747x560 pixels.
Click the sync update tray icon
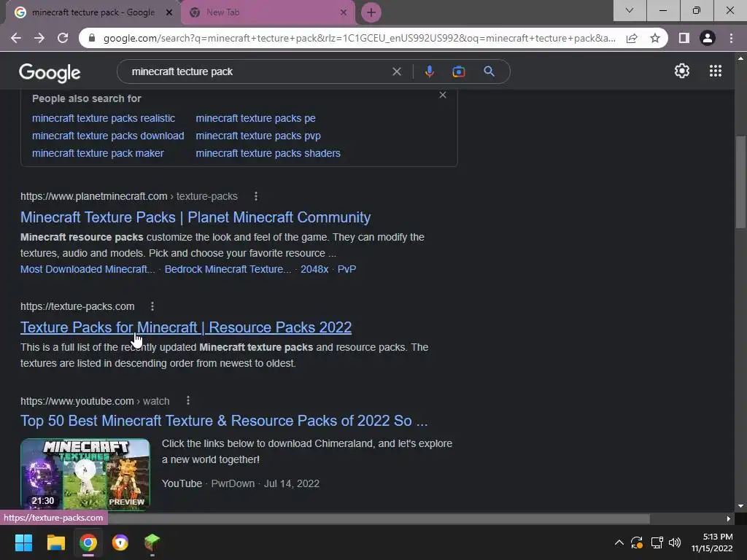(x=637, y=542)
